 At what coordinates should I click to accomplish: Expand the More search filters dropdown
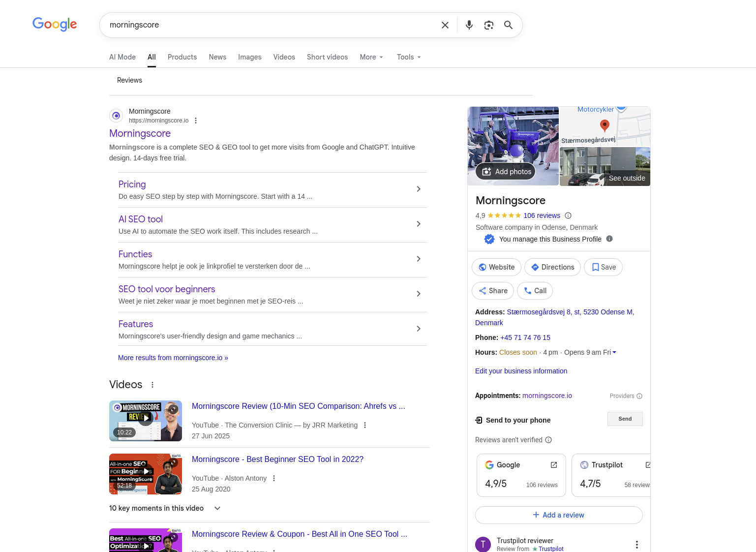click(x=371, y=57)
